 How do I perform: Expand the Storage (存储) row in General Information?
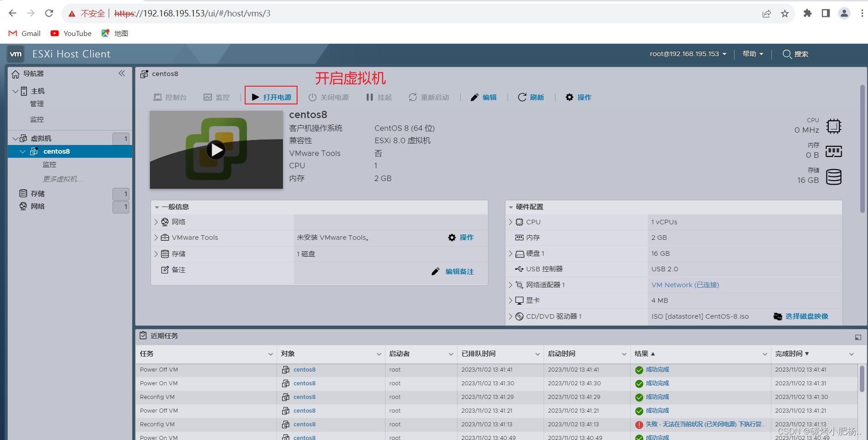pyautogui.click(x=156, y=254)
